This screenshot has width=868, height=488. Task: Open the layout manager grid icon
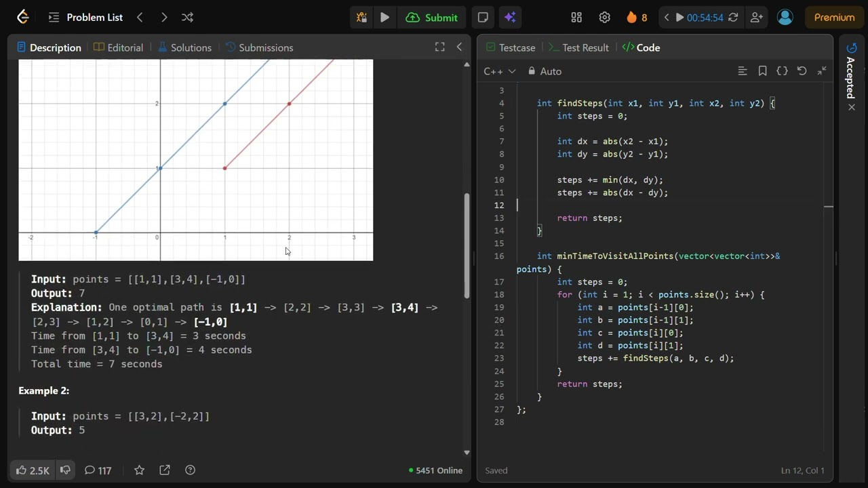pos(576,18)
